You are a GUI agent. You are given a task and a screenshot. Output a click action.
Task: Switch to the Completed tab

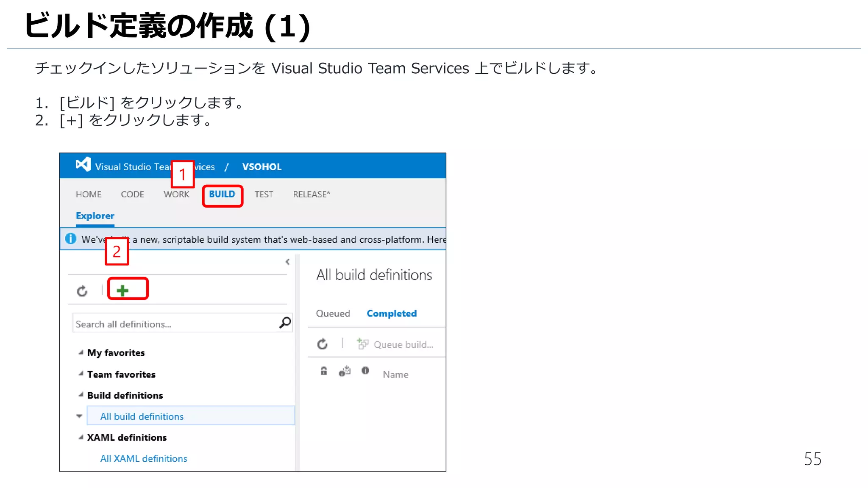pyautogui.click(x=392, y=313)
